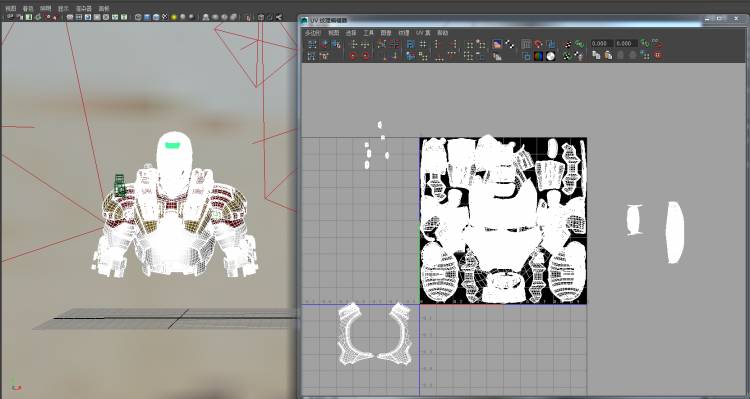Toggle Display RGB channels icon
The width and height of the screenshot is (750, 399).
[x=538, y=56]
